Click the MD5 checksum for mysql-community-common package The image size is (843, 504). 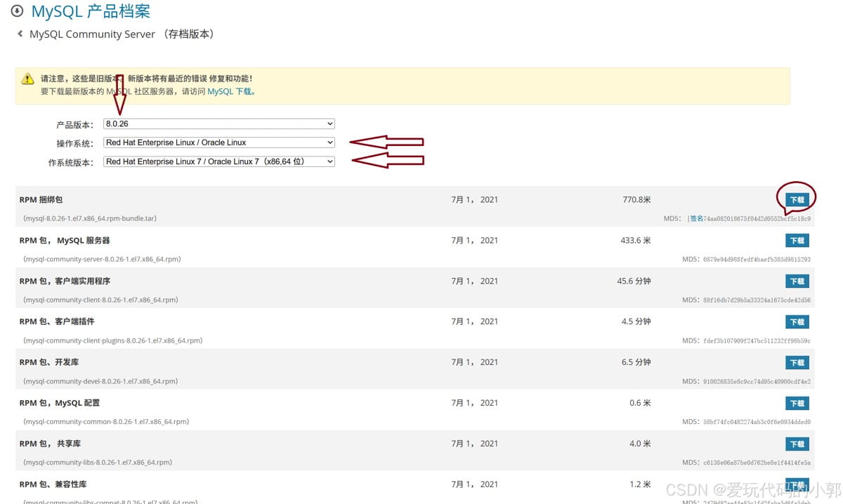[757, 422]
